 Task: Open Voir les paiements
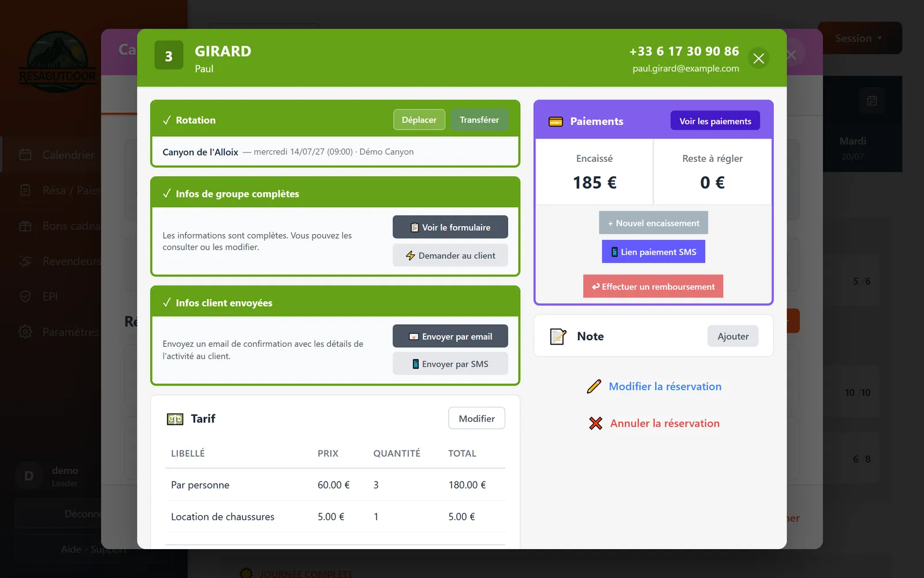point(715,121)
